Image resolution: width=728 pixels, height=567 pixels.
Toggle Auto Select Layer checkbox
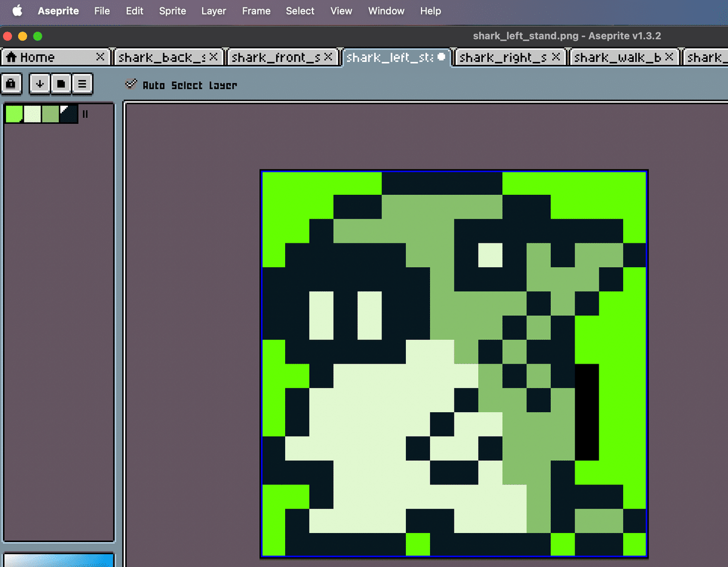(131, 84)
